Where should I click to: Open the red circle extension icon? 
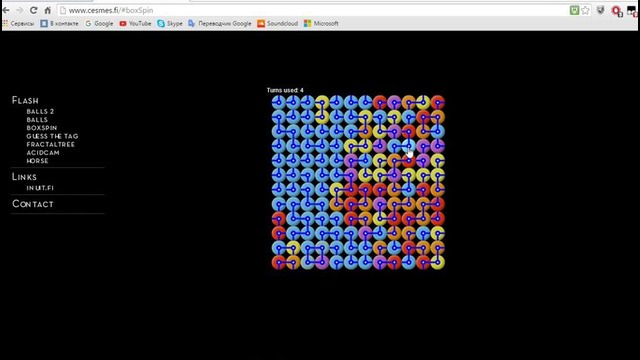[616, 11]
